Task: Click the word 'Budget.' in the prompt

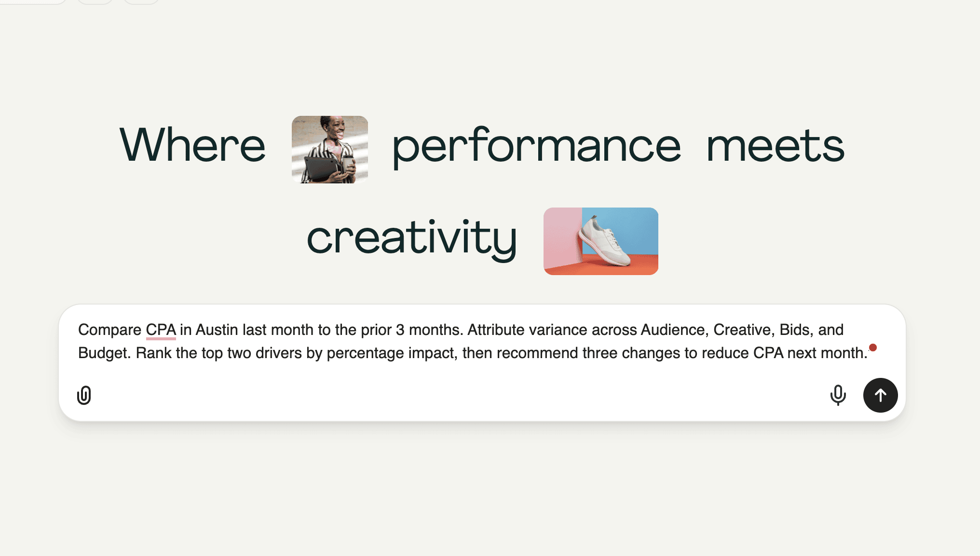Action: point(105,353)
